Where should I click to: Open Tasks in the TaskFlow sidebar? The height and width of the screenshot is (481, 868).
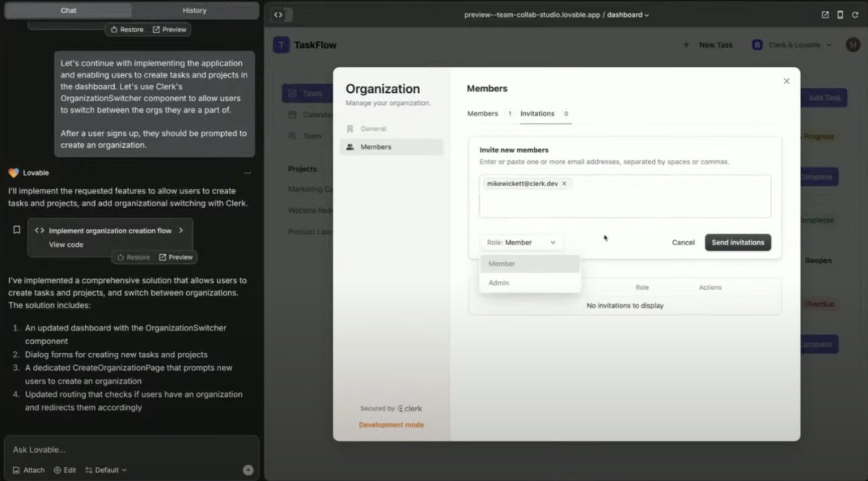(307, 94)
